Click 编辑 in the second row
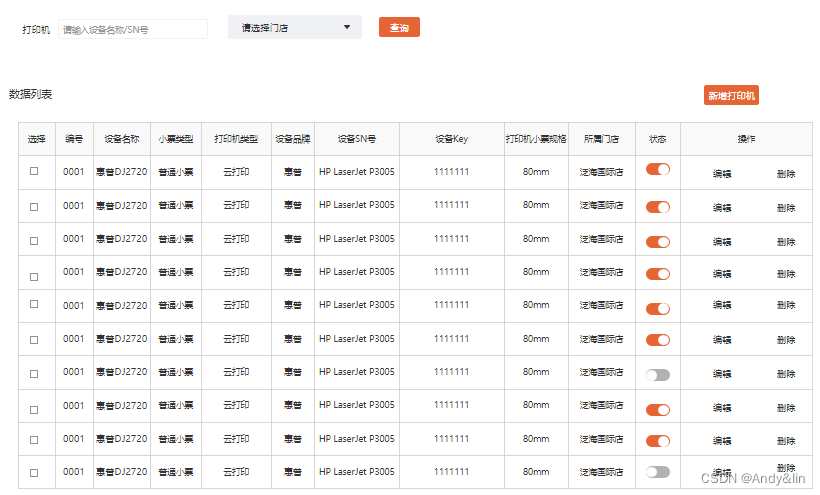This screenshot has height=495, width=820. tap(722, 208)
